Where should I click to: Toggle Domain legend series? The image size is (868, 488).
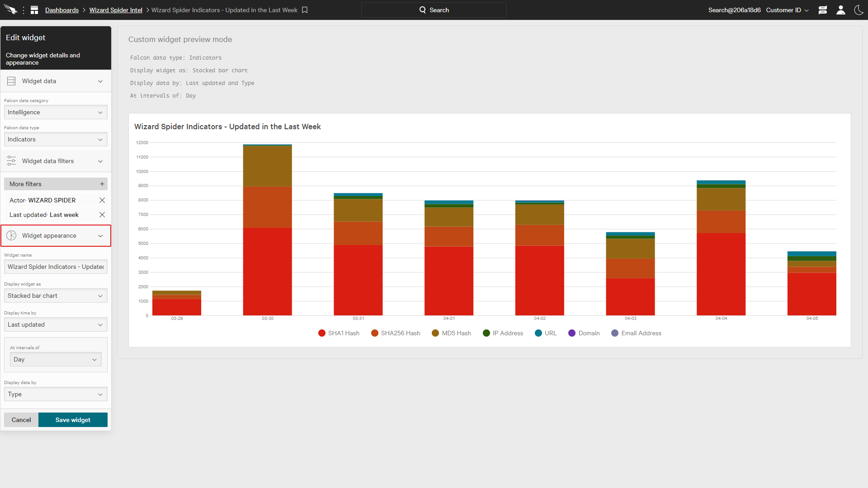coord(584,333)
